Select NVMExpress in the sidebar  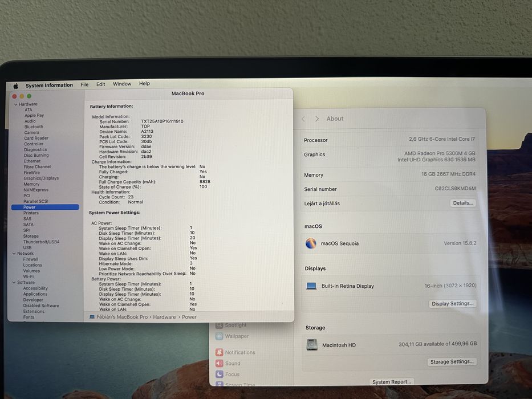pyautogui.click(x=35, y=190)
